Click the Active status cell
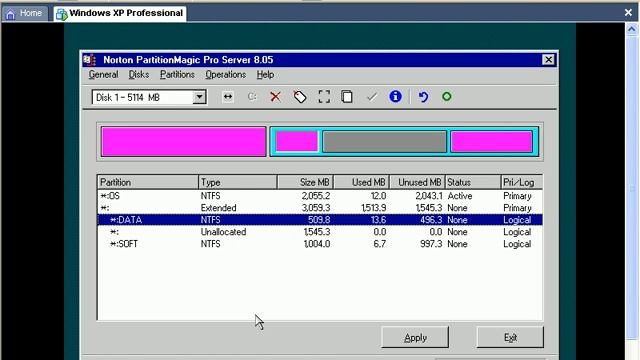The width and height of the screenshot is (640, 360). tap(460, 196)
